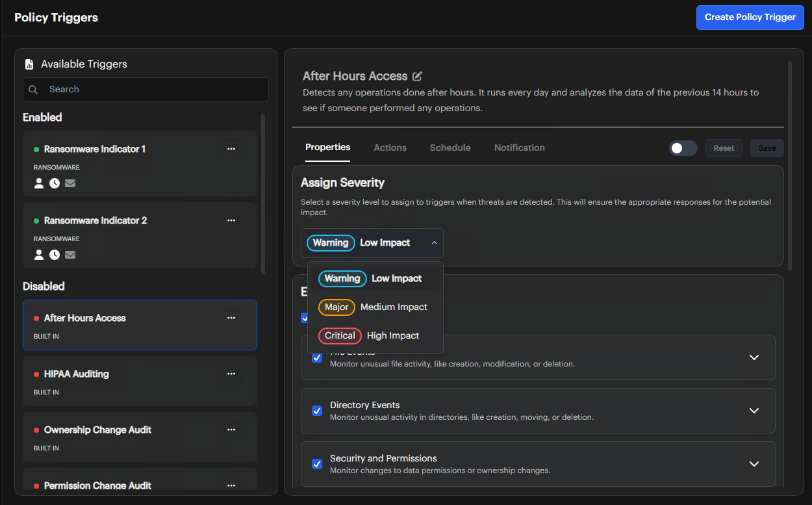Image resolution: width=812 pixels, height=505 pixels.
Task: Open the three-dot menu for HIPAA Auditing
Action: [231, 374]
